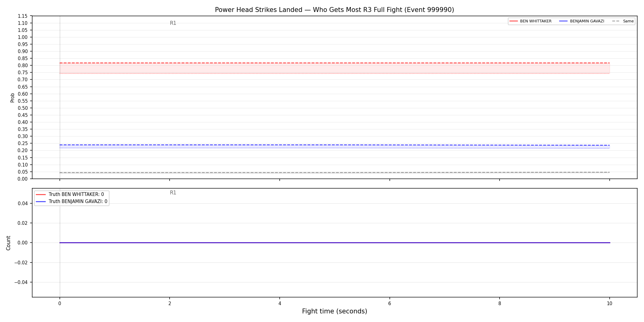644x322 pixels.
Task: Click the −0.02 tick on the Count axis
Action: (x=21, y=263)
